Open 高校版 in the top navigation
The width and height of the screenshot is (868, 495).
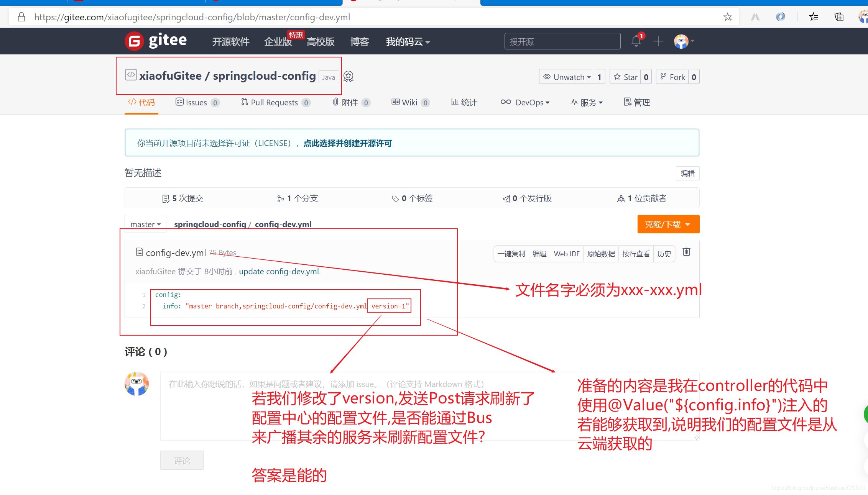tap(321, 42)
